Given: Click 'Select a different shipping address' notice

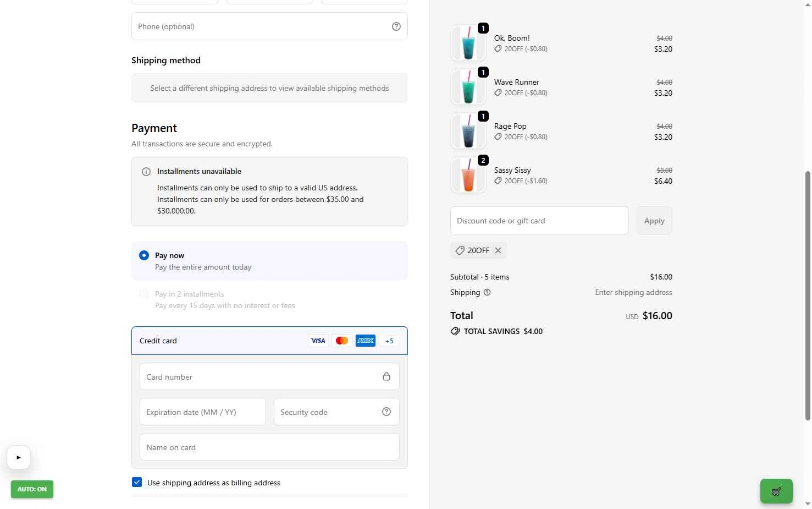Looking at the screenshot, I should [269, 88].
